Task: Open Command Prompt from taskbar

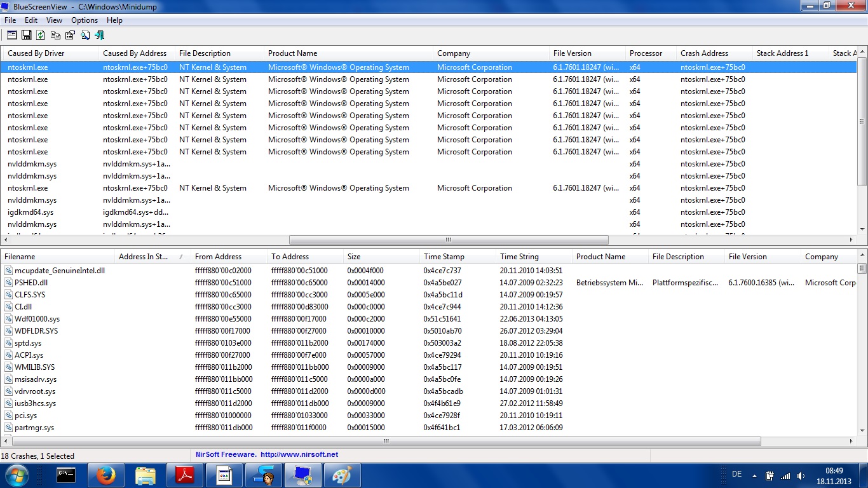Action: click(65, 475)
